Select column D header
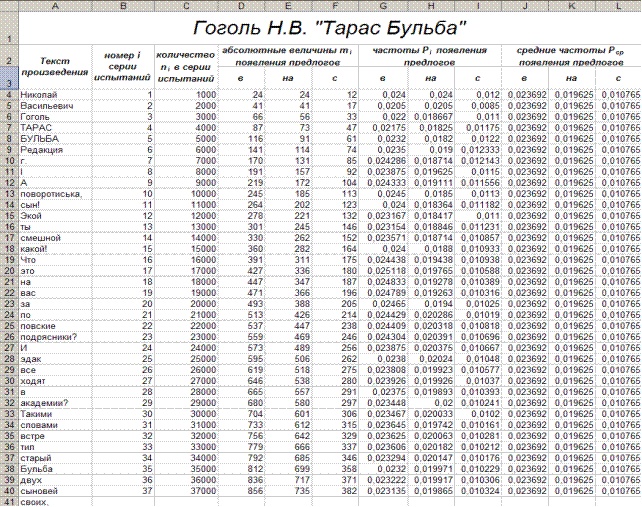Image resolution: width=642 pixels, height=507 pixels. coord(242,6)
